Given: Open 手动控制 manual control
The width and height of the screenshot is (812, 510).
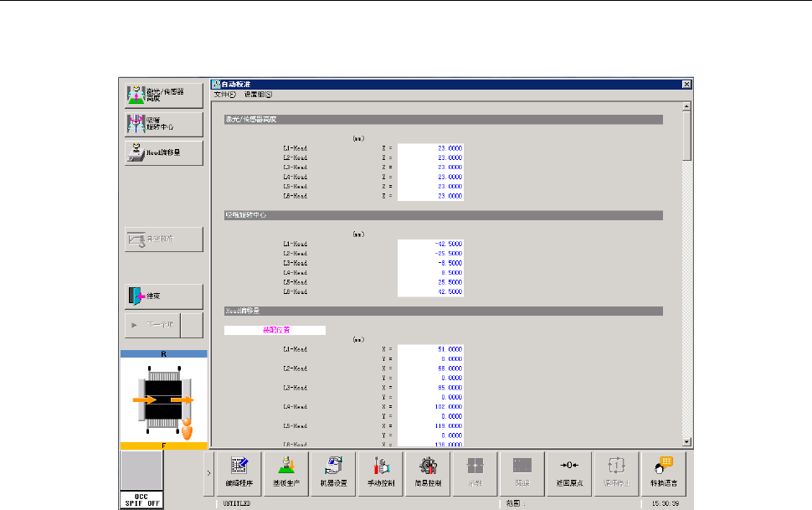Looking at the screenshot, I should [381, 474].
